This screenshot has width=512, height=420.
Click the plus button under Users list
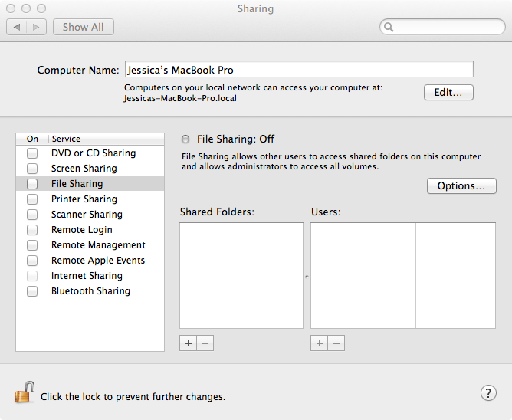(320, 343)
